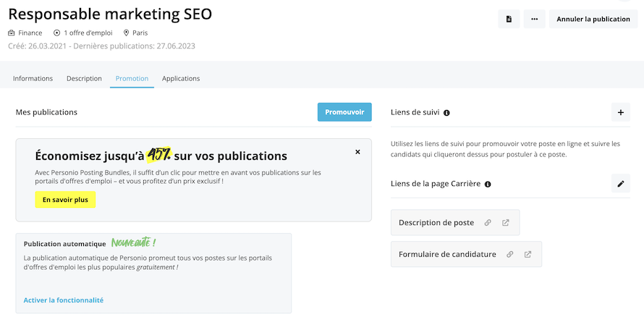The height and width of the screenshot is (322, 644).
Task: Open the three-dots more options menu
Action: pyautogui.click(x=534, y=19)
